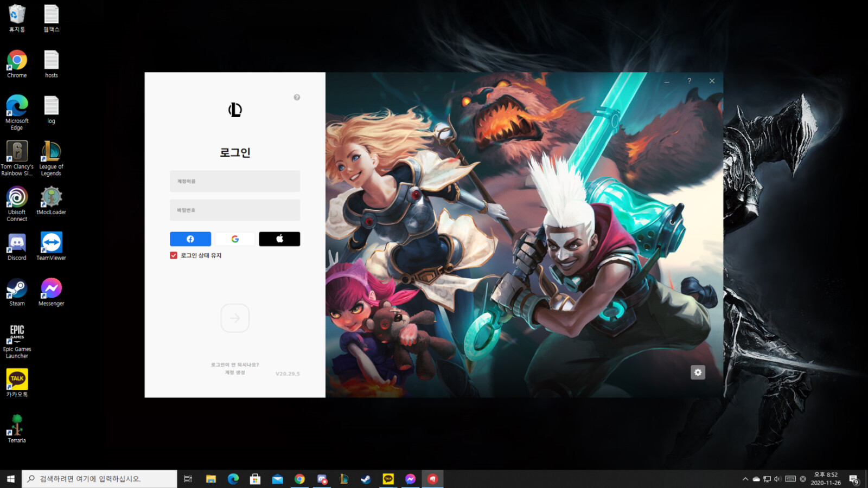The image size is (868, 488).
Task: Select the Discord desktop shortcut
Action: pyautogui.click(x=17, y=247)
